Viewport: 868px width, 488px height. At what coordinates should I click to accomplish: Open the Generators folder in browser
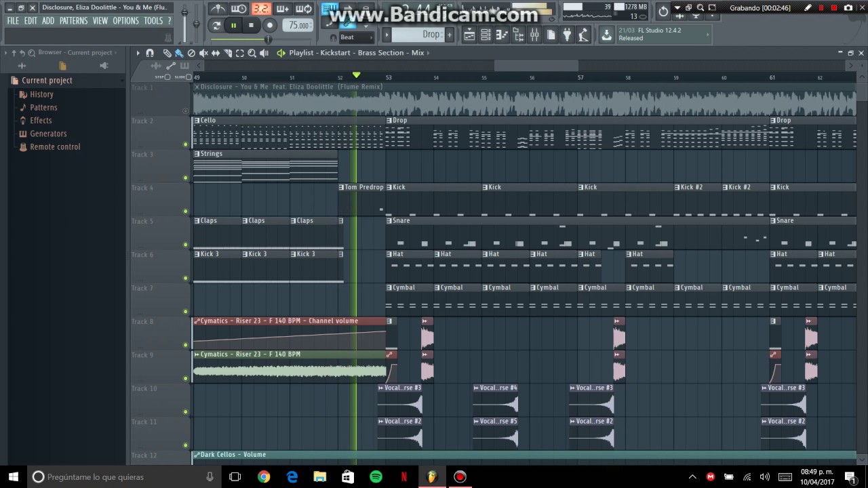(48, 134)
